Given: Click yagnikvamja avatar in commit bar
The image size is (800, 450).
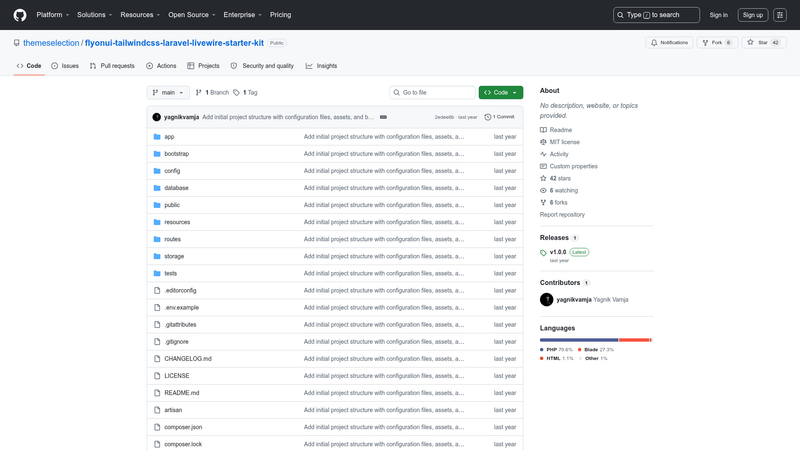Looking at the screenshot, I should click(x=157, y=117).
